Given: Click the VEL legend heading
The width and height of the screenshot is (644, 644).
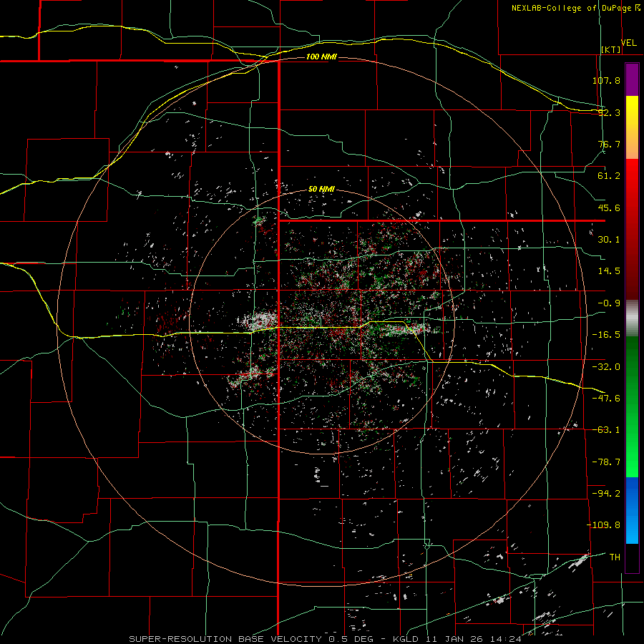Looking at the screenshot, I should point(629,43).
